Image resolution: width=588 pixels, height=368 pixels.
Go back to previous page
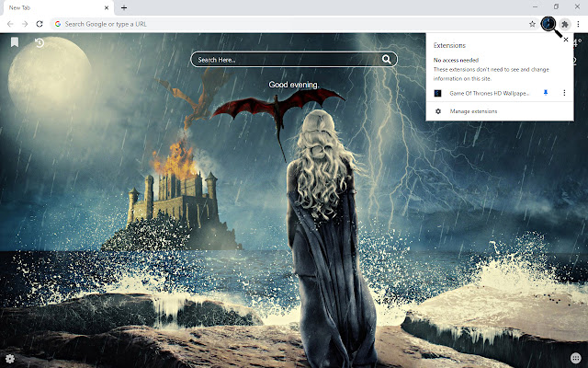pos(10,24)
